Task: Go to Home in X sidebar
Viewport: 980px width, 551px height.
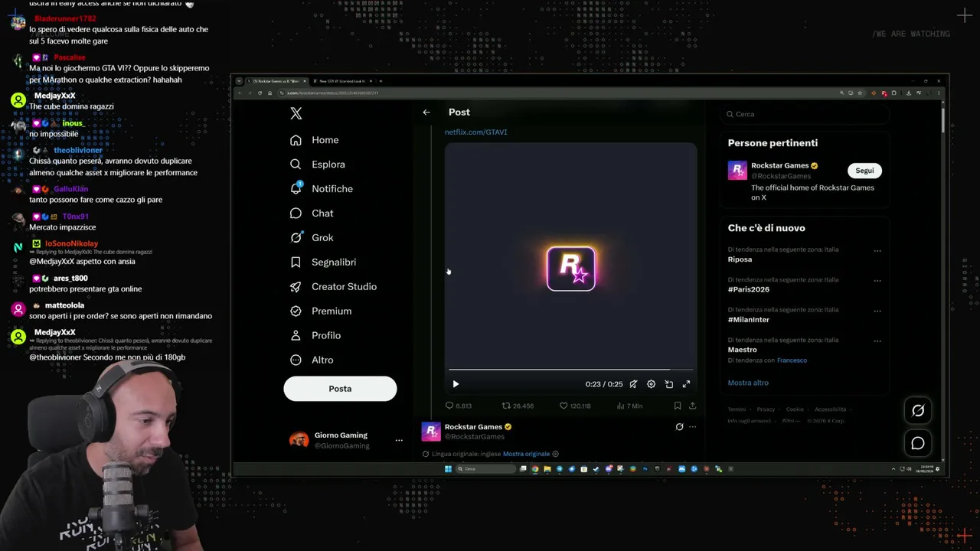Action: [x=315, y=140]
